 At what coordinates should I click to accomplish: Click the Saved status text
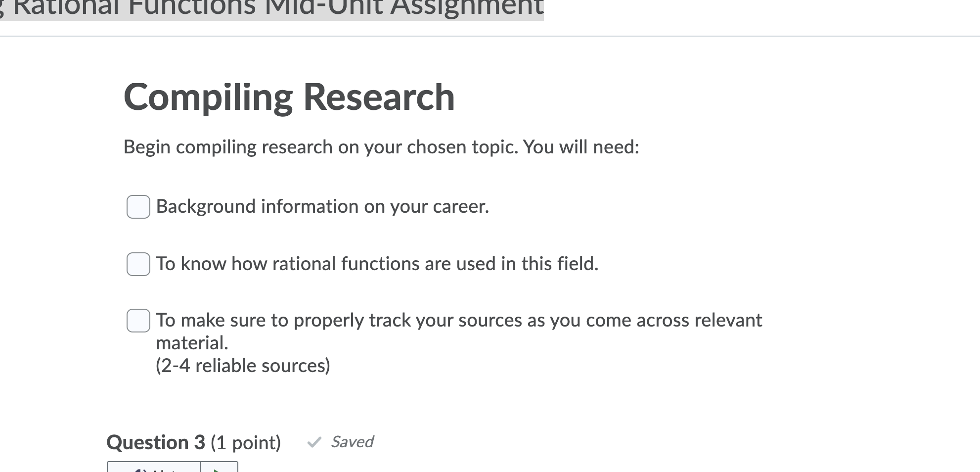tap(352, 441)
